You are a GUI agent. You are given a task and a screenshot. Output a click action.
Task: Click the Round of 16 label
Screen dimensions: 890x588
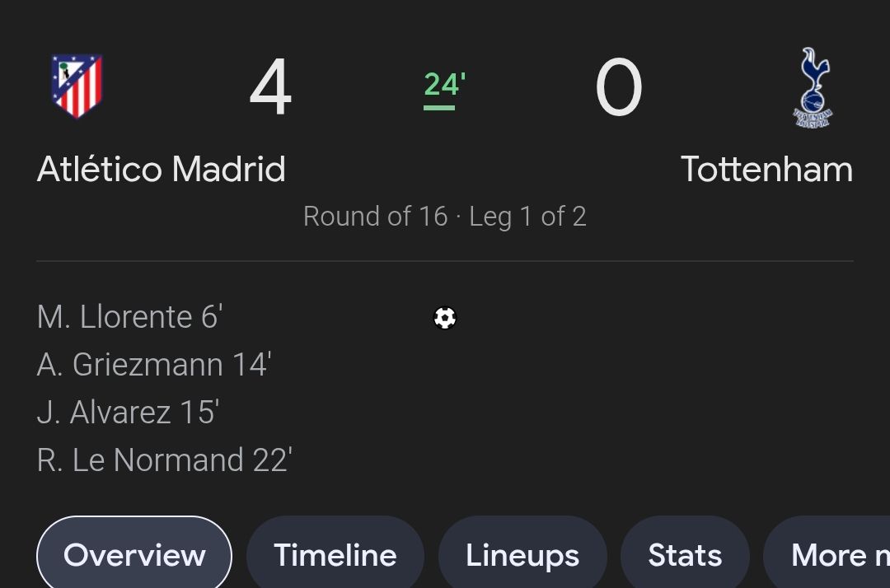[375, 217]
